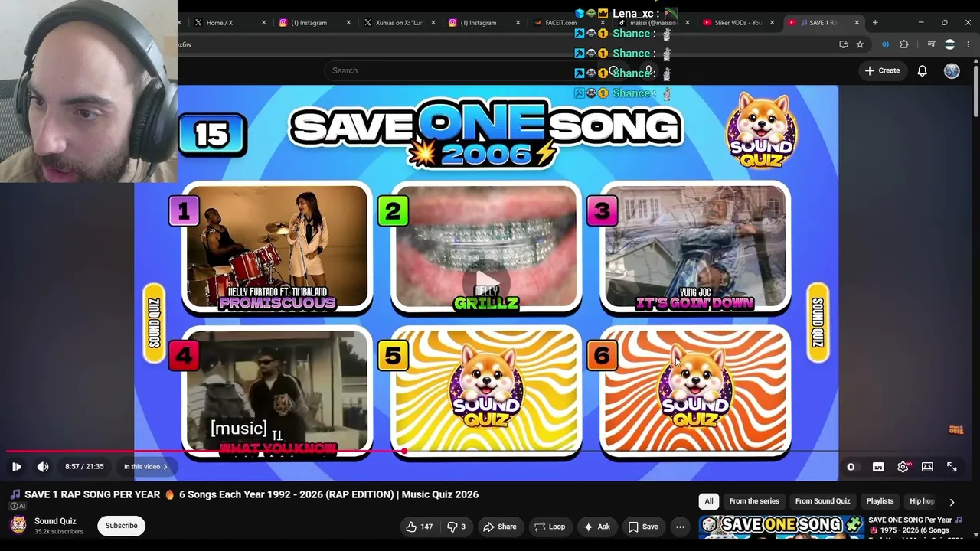The width and height of the screenshot is (980, 551).
Task: Click the red scrubber handle on the timeline
Action: tap(404, 452)
